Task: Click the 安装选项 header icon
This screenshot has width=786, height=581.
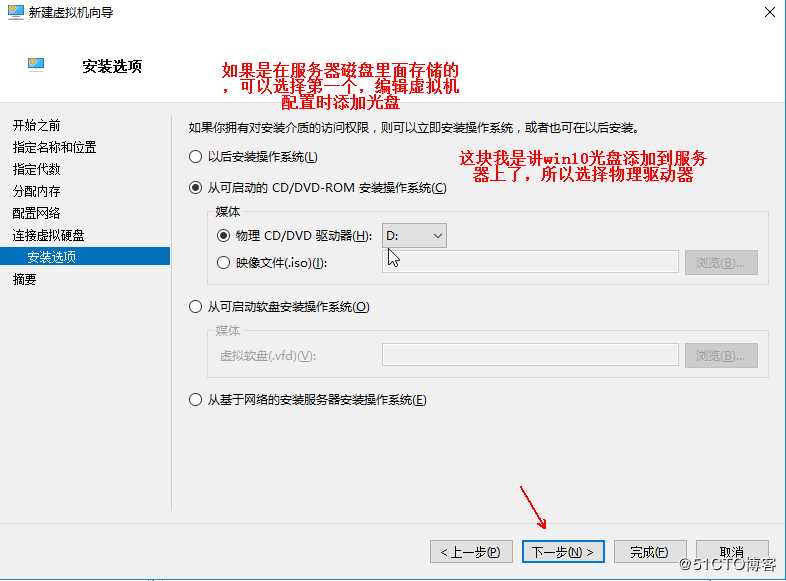Action: tap(36, 65)
